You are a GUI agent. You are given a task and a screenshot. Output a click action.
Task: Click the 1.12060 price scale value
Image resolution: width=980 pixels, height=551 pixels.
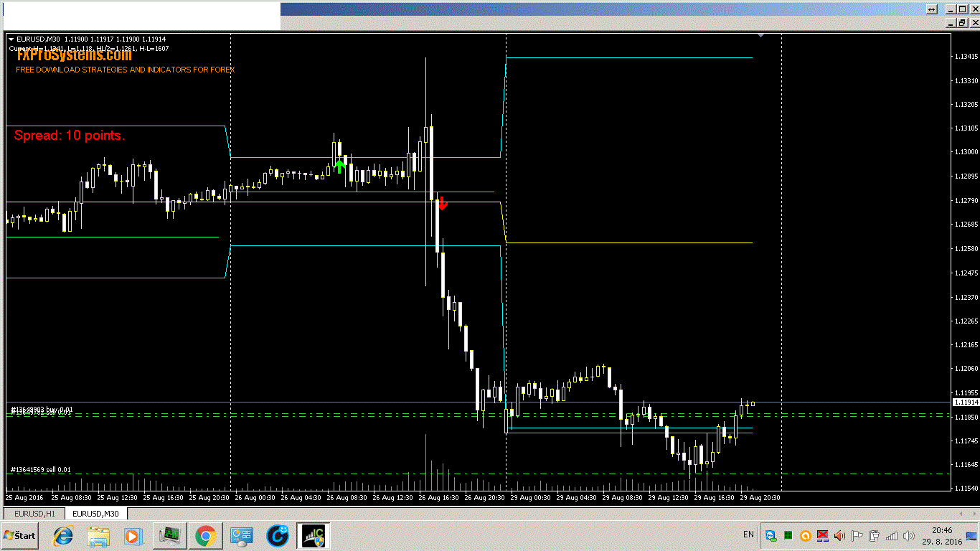tap(965, 369)
